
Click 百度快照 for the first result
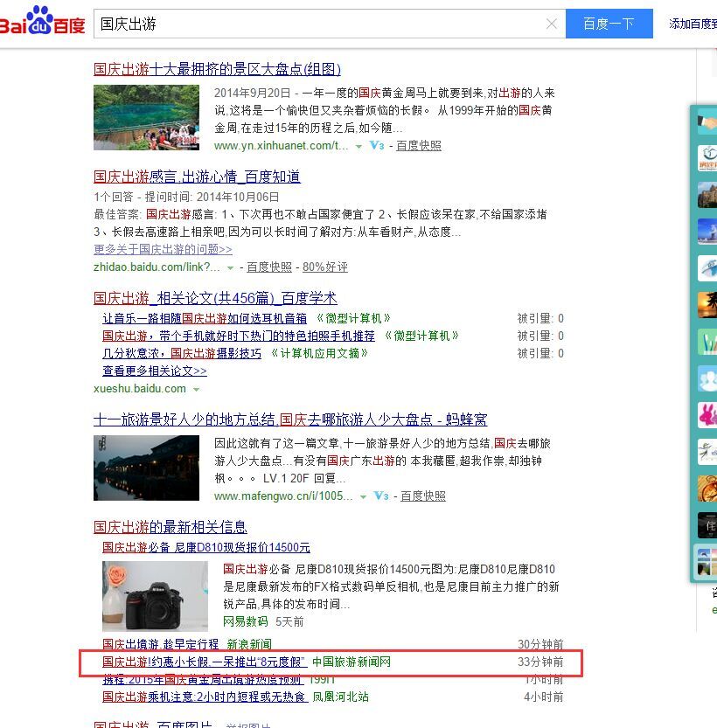pos(418,146)
